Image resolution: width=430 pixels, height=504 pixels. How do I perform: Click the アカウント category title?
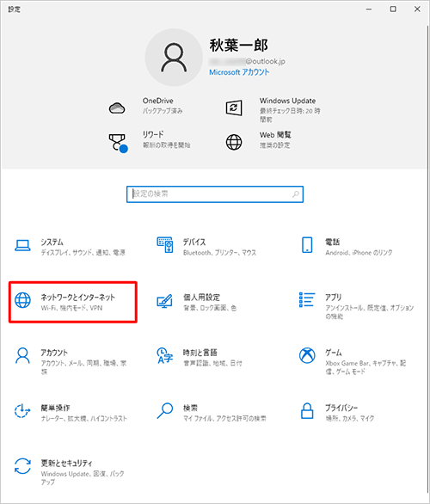(x=54, y=353)
